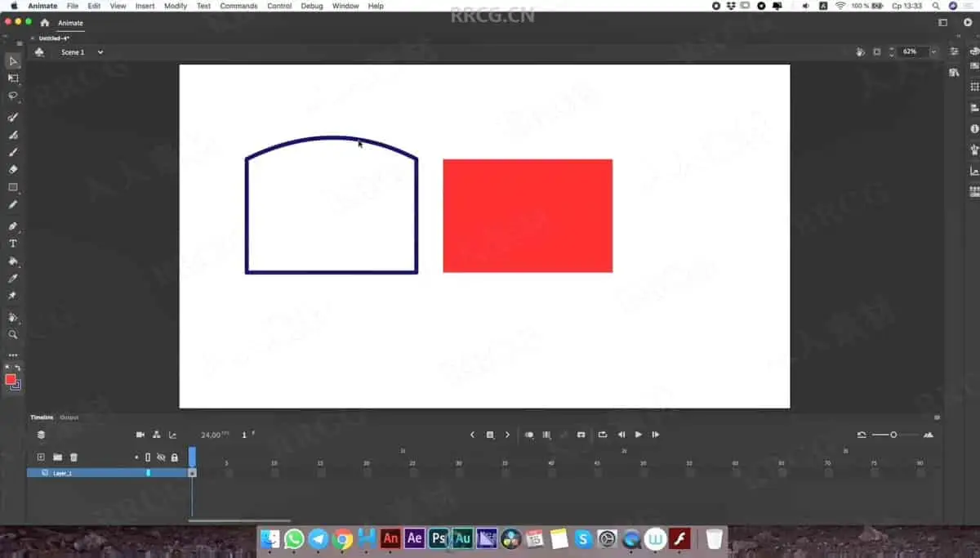Open the timeline panel options menu

[937, 417]
